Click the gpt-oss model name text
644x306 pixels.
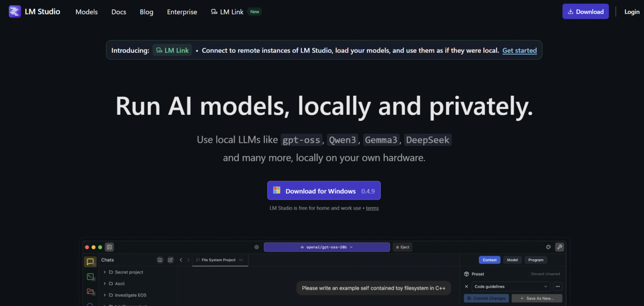click(301, 140)
